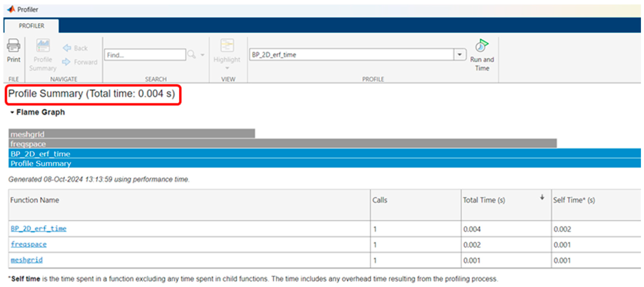Click the freqspace flame graph bar
Screen dimensions: 644x287
[282, 144]
